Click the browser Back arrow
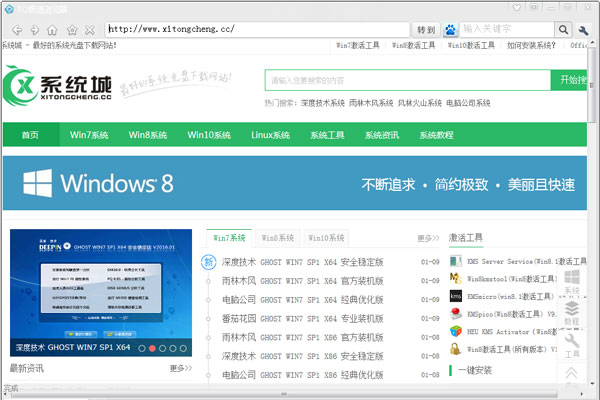 point(17,29)
